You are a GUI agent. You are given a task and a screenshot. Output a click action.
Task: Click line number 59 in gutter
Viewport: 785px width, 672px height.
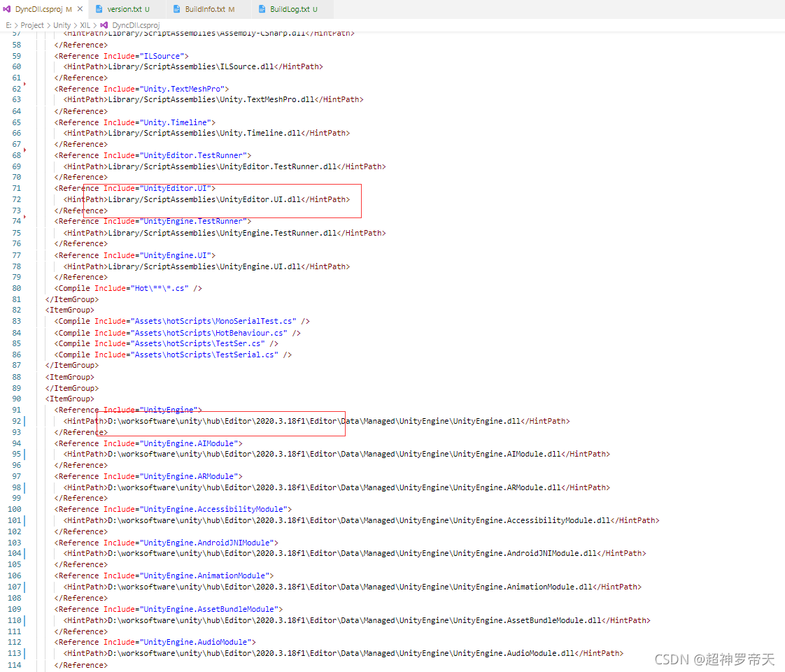[x=17, y=56]
